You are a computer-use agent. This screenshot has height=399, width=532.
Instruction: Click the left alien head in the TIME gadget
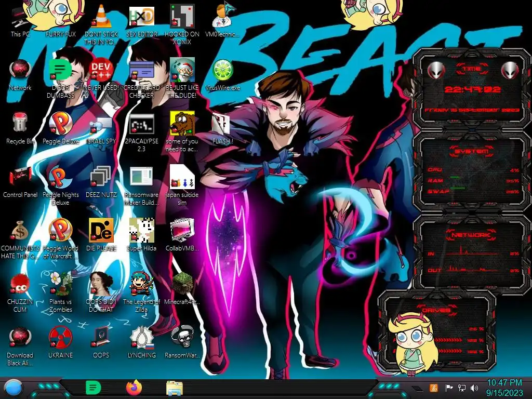[x=436, y=71]
